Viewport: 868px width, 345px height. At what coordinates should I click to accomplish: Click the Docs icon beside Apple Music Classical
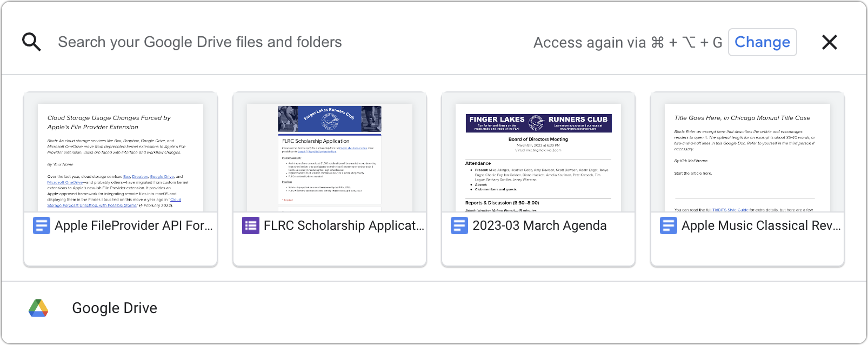pyautogui.click(x=669, y=225)
